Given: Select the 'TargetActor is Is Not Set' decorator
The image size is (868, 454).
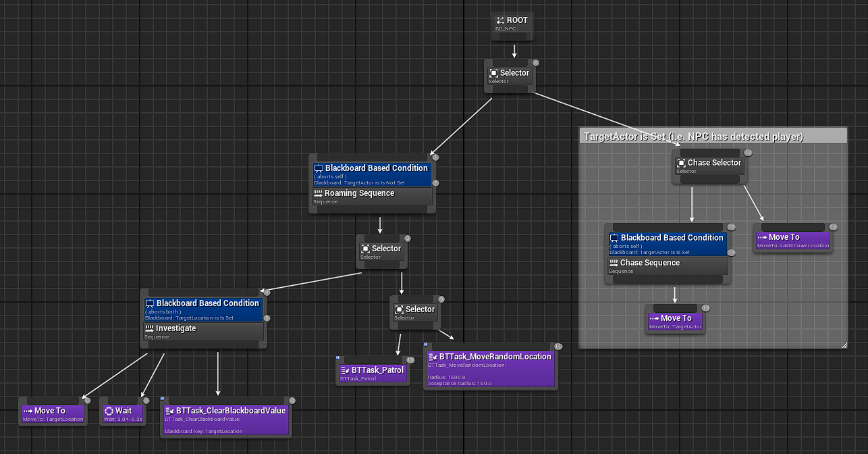Looking at the screenshot, I should [372, 174].
